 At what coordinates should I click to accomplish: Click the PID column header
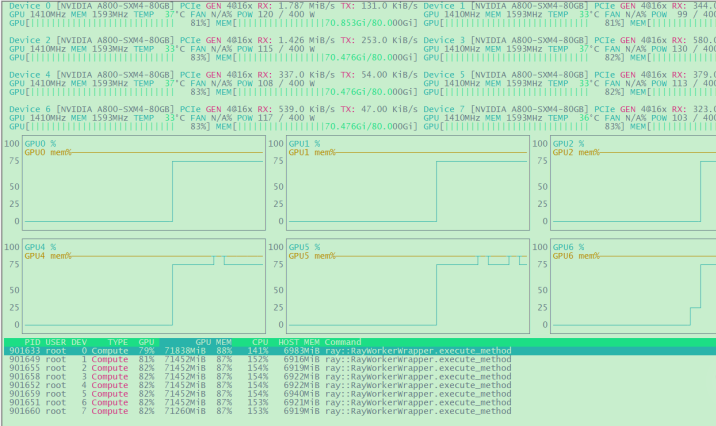point(32,342)
